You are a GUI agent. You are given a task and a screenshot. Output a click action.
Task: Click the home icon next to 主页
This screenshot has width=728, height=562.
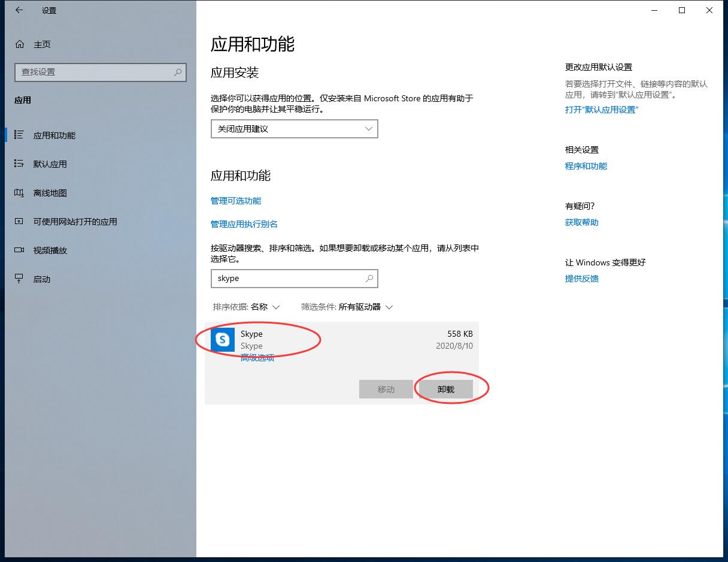click(x=20, y=44)
